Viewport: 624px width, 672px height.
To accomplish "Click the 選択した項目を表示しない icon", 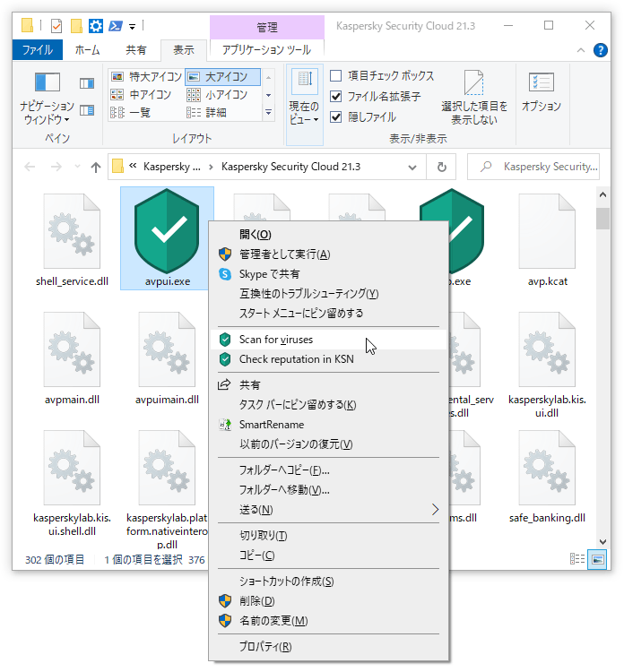I will pos(474,82).
